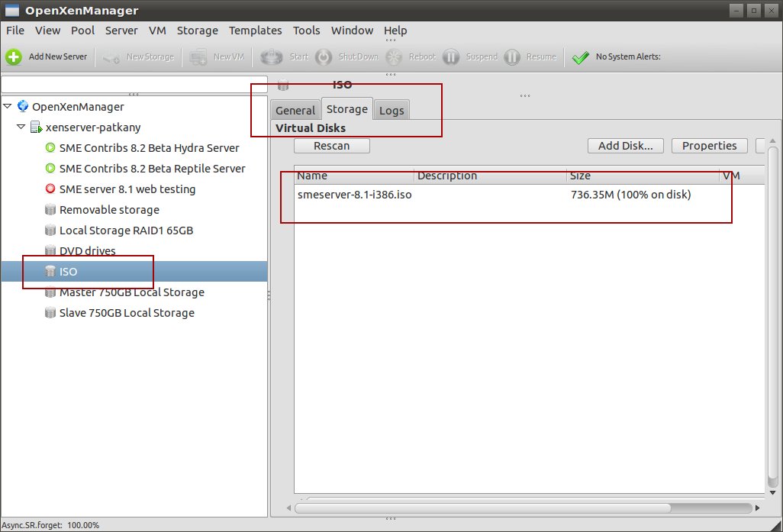
Task: Open the Help menu
Action: click(x=395, y=31)
